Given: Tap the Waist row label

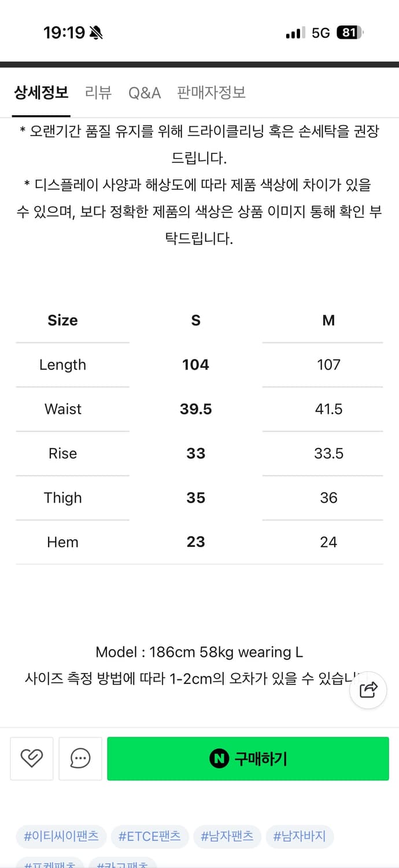Looking at the screenshot, I should pos(63,409).
